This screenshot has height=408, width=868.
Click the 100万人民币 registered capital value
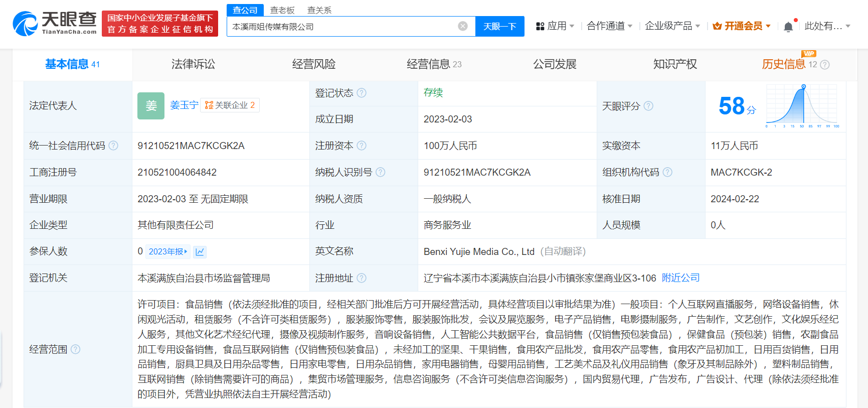pos(450,146)
